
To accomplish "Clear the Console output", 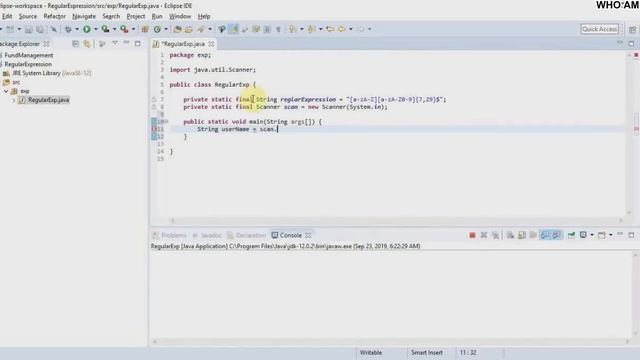I will 510,235.
